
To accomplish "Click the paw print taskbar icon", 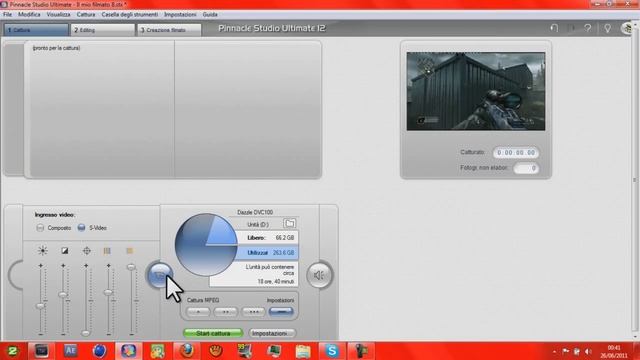I will click(x=216, y=351).
